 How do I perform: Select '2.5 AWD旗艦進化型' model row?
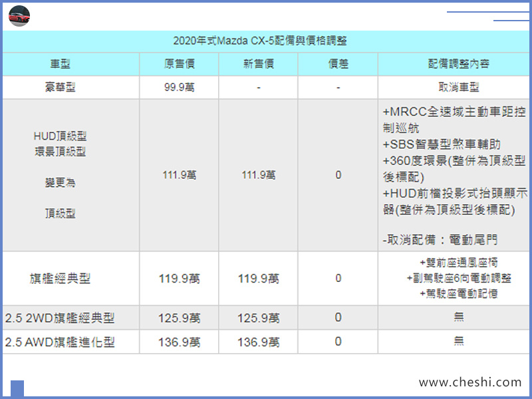[60, 342]
